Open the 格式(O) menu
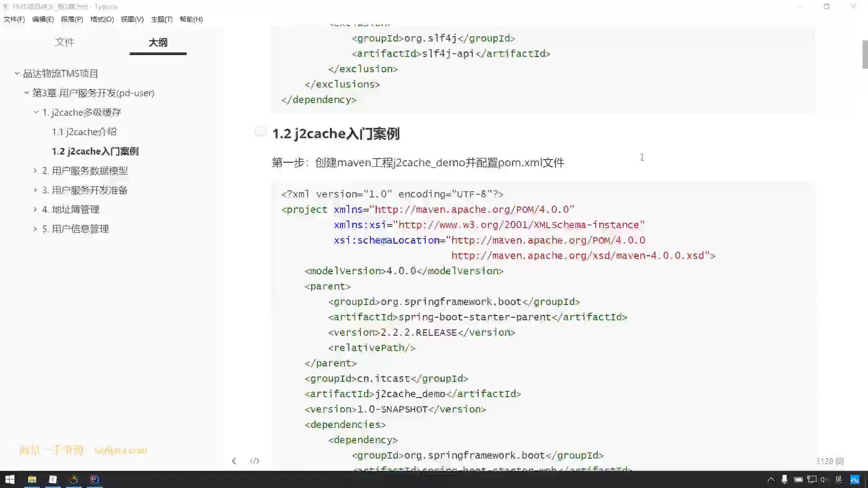The height and width of the screenshot is (488, 868). pos(102,19)
